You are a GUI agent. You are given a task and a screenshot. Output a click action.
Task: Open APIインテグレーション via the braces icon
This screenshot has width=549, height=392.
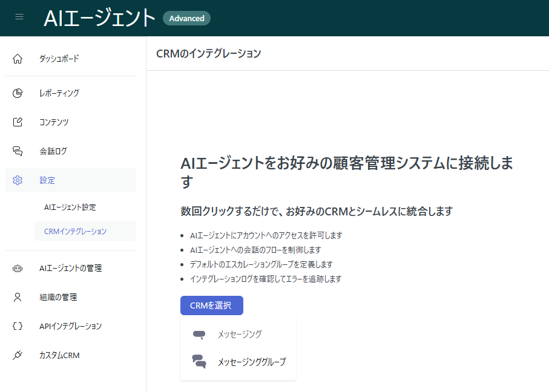[x=17, y=325]
